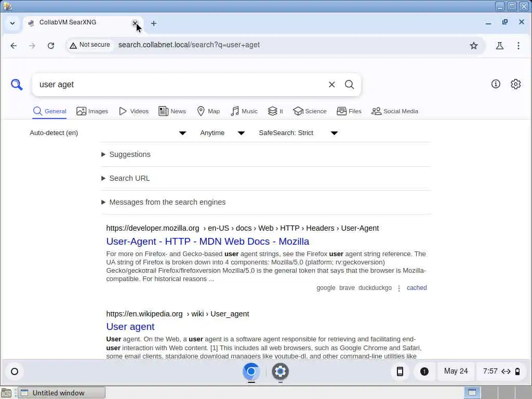Switch to the Images tab
This screenshot has height=399, width=532.
point(92,111)
